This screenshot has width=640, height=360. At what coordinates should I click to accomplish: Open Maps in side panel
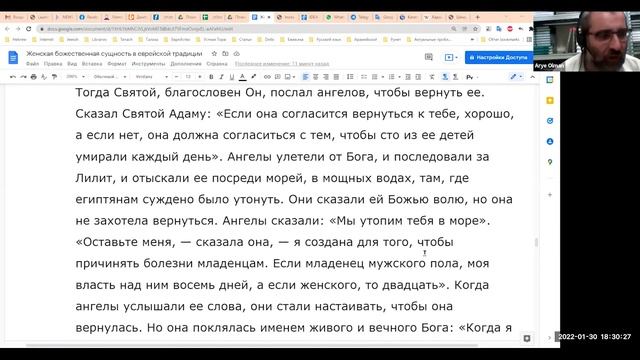[x=550, y=162]
